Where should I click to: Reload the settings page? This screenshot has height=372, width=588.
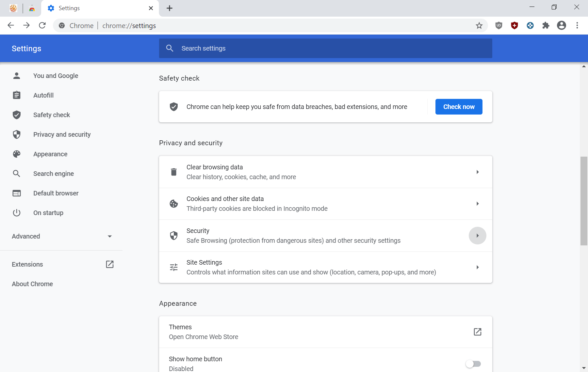[42, 25]
